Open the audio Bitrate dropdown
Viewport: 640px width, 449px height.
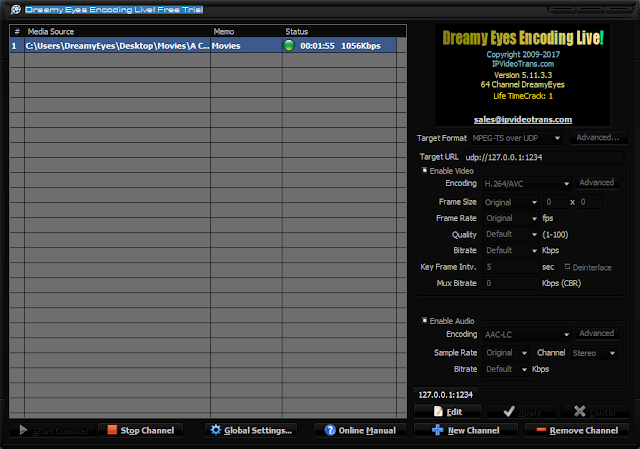(506, 369)
